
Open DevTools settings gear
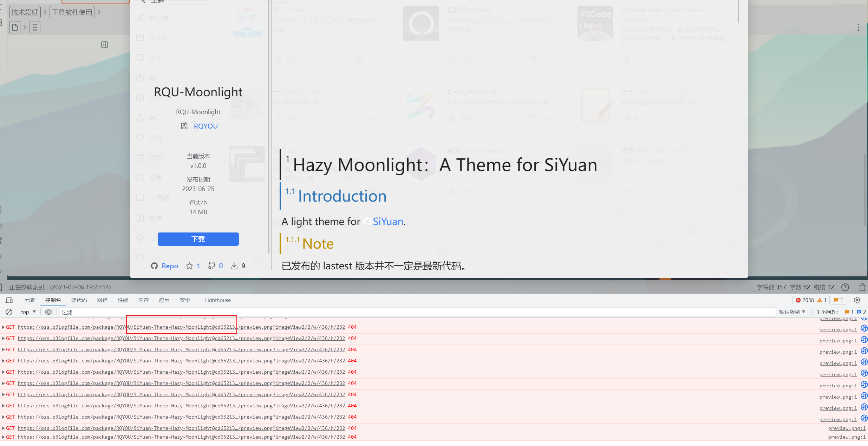[857, 300]
